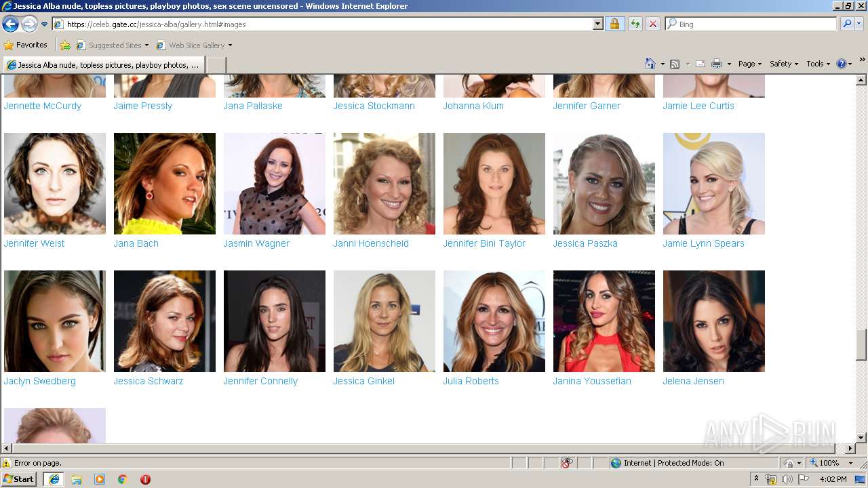868x488 pixels.
Task: Click the 4:02 PM clock
Action: [833, 479]
